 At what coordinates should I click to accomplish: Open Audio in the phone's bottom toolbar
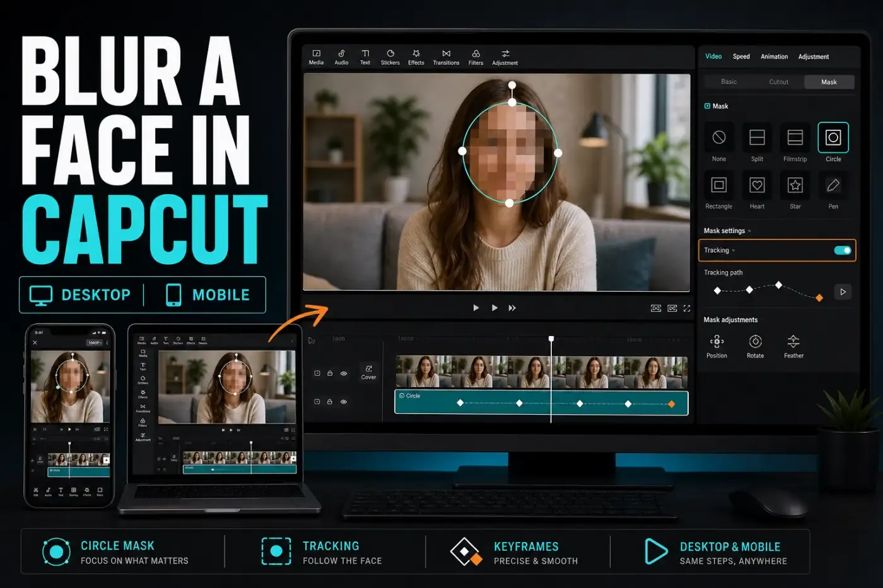pyautogui.click(x=48, y=492)
